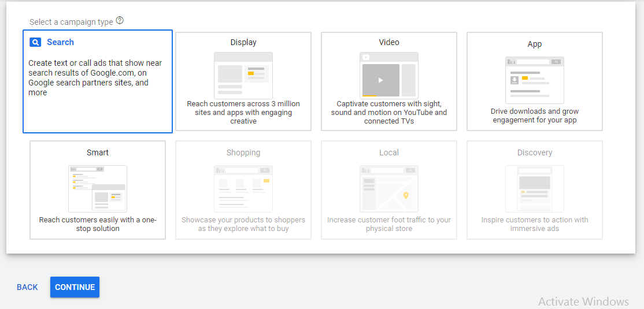The image size is (644, 309).
Task: Choose the Video campaign type
Action: (389, 81)
